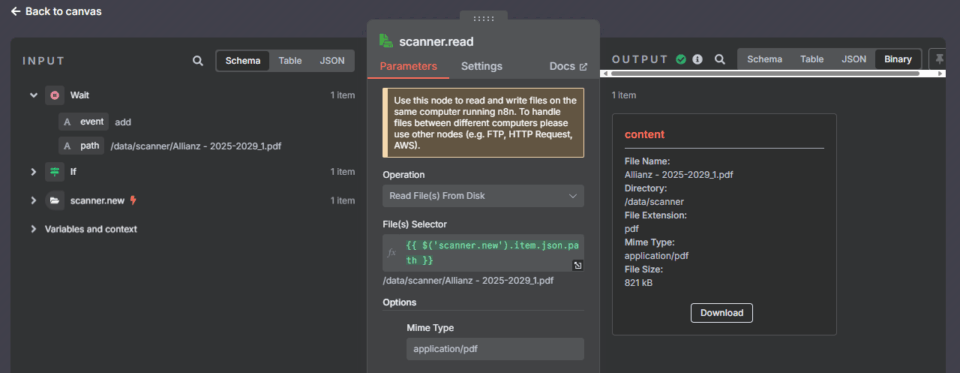Click the output panel search icon
This screenshot has height=373, width=960.
tap(720, 59)
